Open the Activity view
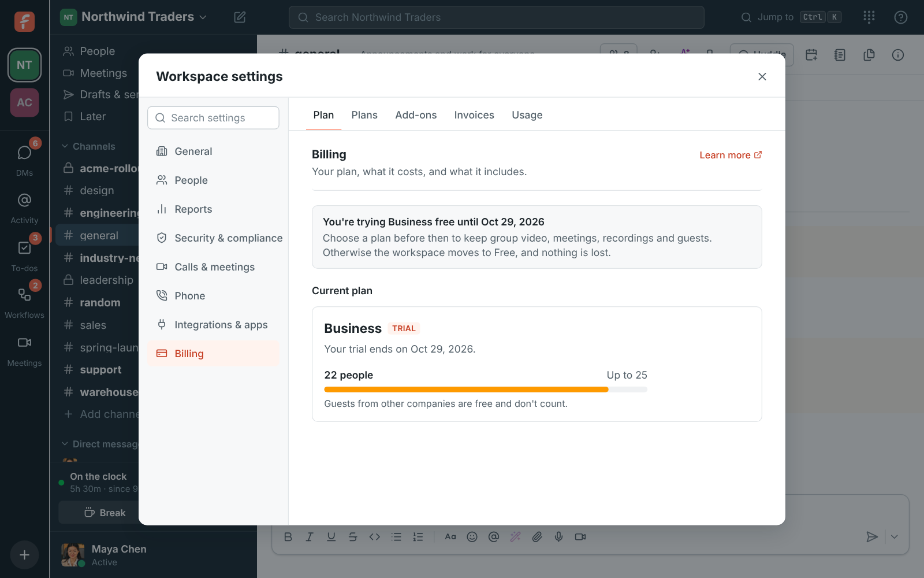 click(24, 207)
